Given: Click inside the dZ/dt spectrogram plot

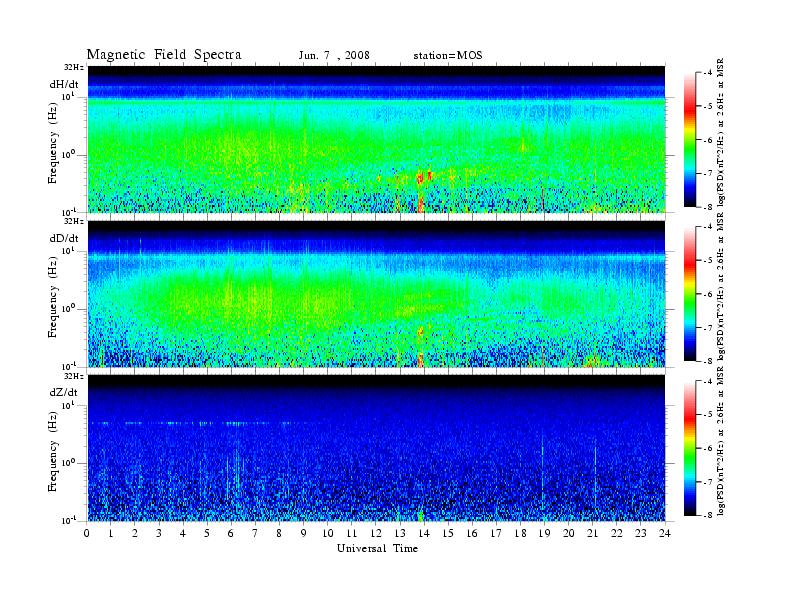Looking at the screenshot, I should coord(376,448).
